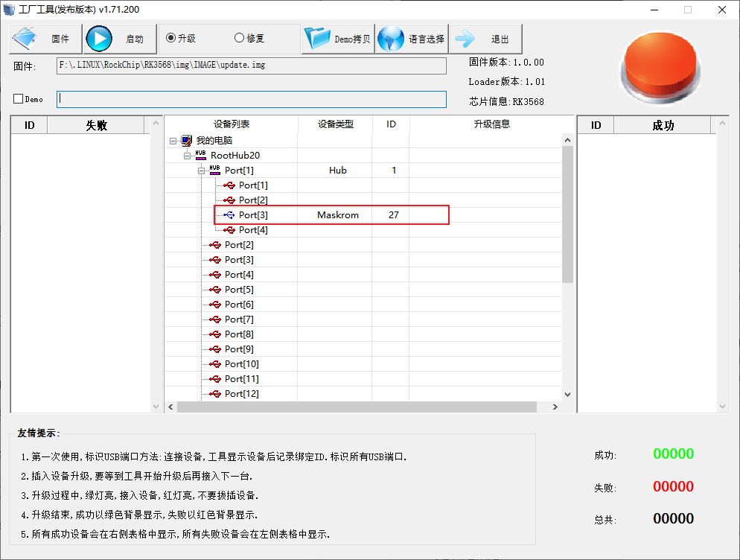Click the 升级信息 column header
The image size is (740, 560).
click(x=491, y=124)
